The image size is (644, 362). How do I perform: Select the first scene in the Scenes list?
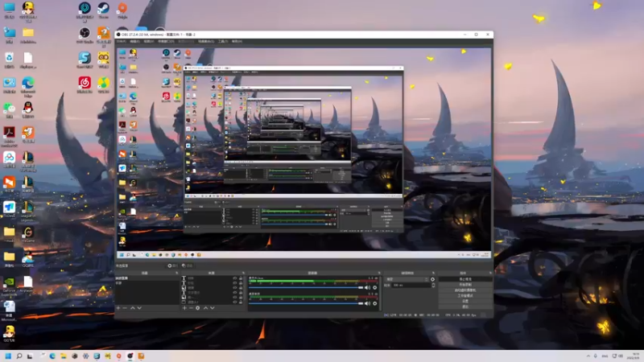pyautogui.click(x=147, y=278)
